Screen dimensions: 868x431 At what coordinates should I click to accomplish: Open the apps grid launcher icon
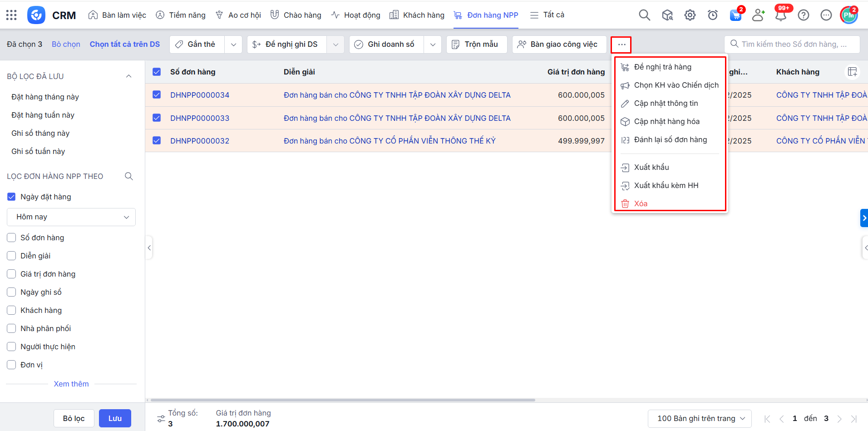tap(11, 15)
